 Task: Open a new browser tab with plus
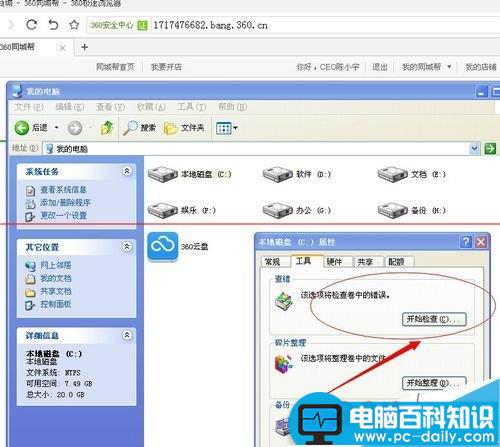(x=84, y=47)
